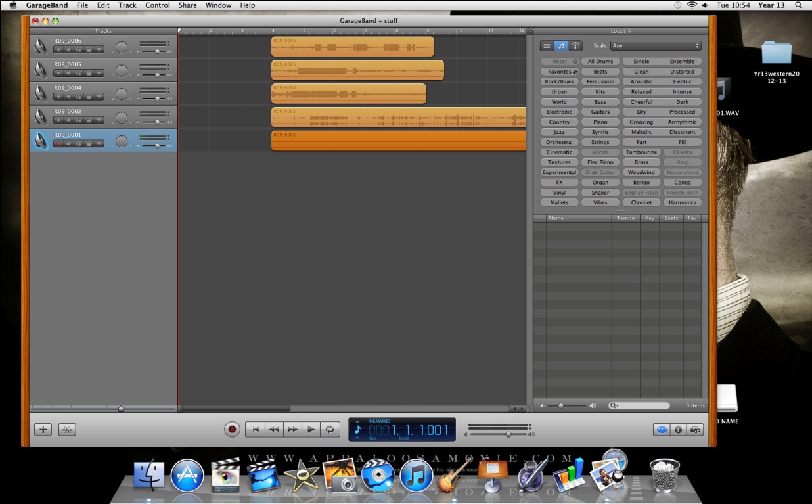Lock track R09_0006
The image size is (812, 504).
tap(89, 49)
